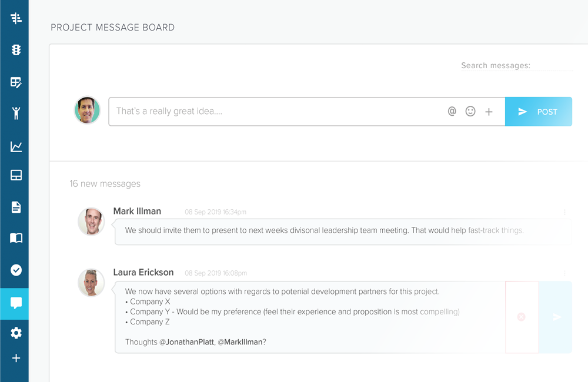Click Mark Illman's avatar photo

coord(91,222)
